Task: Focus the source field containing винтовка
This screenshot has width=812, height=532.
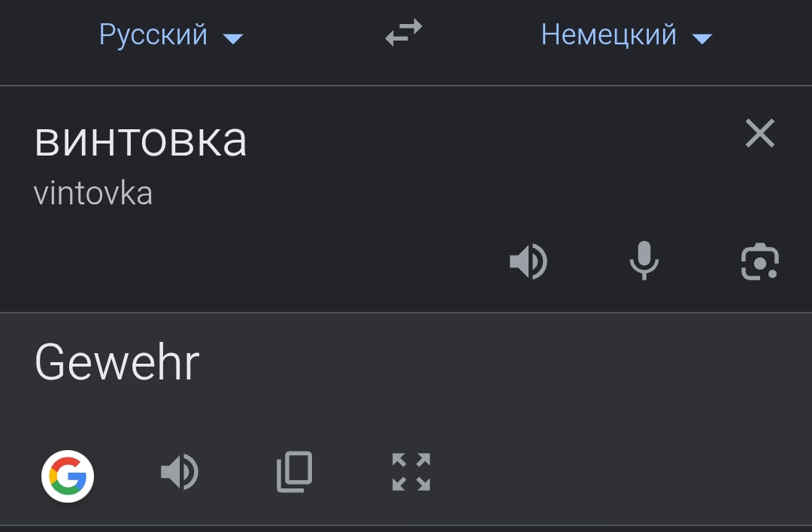Action: pyautogui.click(x=141, y=140)
